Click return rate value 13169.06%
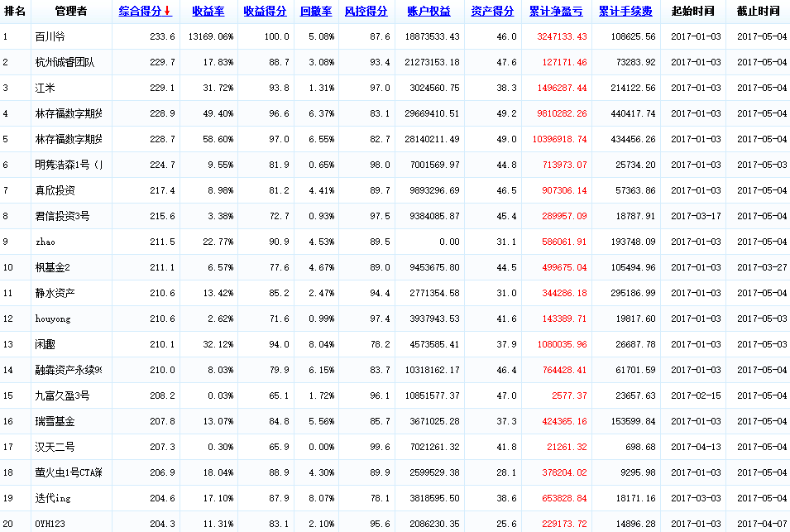 click(x=211, y=36)
